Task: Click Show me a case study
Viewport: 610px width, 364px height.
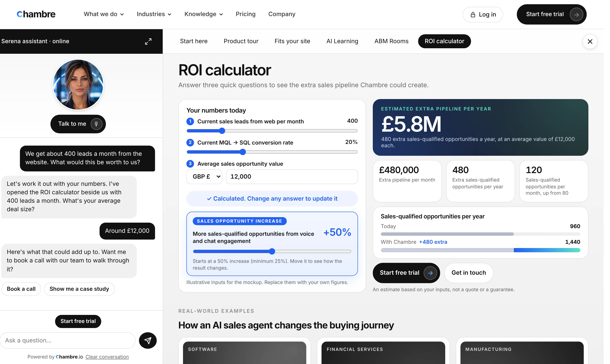Action: tap(79, 289)
